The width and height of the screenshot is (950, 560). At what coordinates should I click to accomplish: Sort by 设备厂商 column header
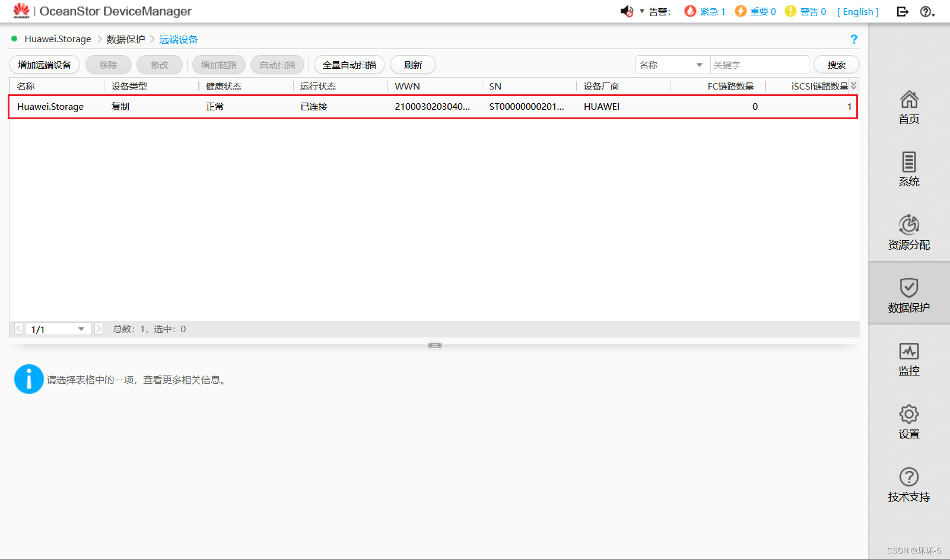point(601,86)
